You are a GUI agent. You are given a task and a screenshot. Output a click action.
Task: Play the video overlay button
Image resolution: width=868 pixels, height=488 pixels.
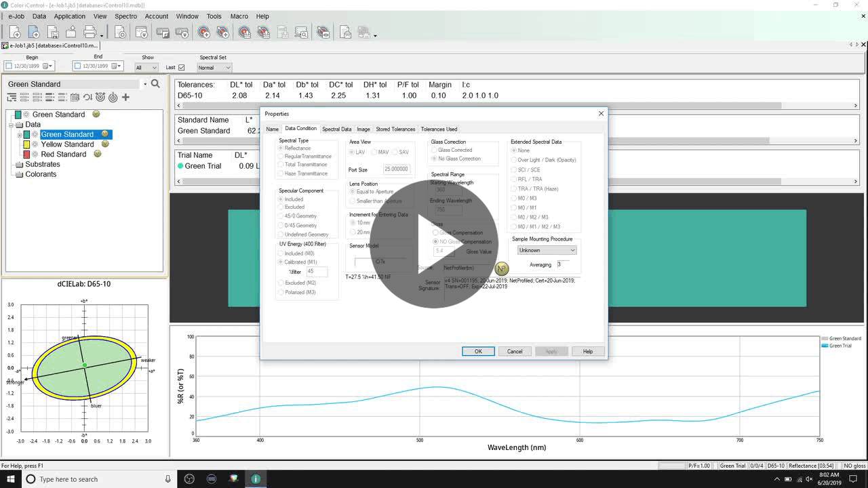coord(434,244)
